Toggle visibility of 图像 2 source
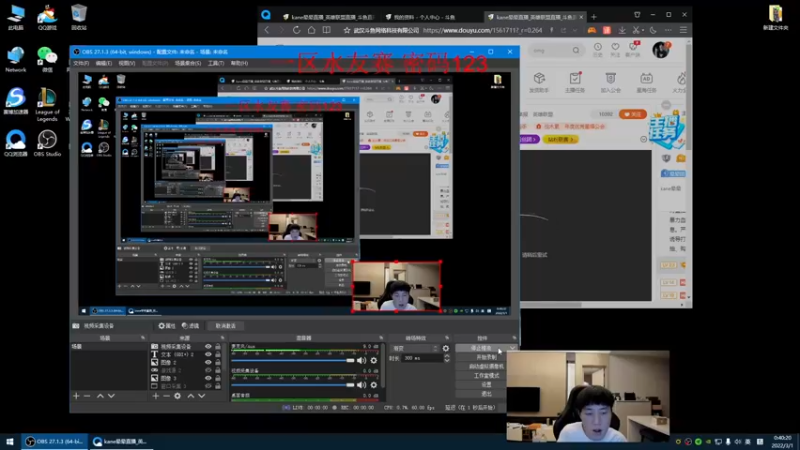The height and width of the screenshot is (450, 800). pos(208,362)
